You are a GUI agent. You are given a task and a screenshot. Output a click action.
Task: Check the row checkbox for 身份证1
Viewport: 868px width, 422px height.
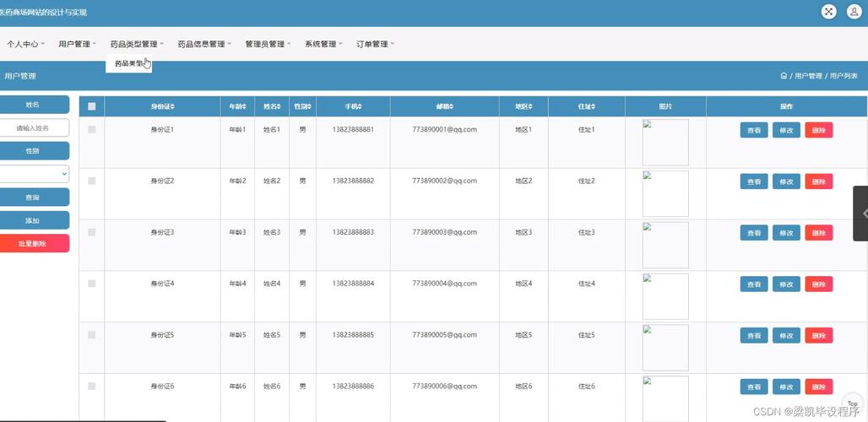click(92, 129)
